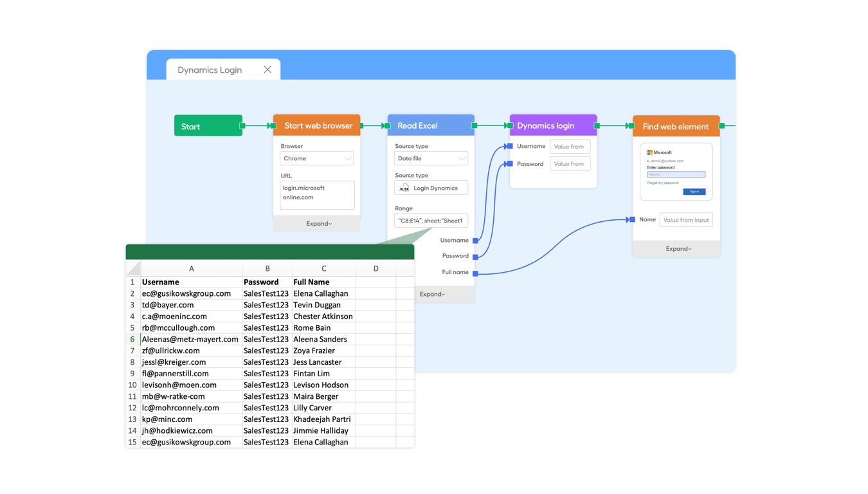
Task: Click the Username Value from field on Dynamics login
Action: [570, 146]
